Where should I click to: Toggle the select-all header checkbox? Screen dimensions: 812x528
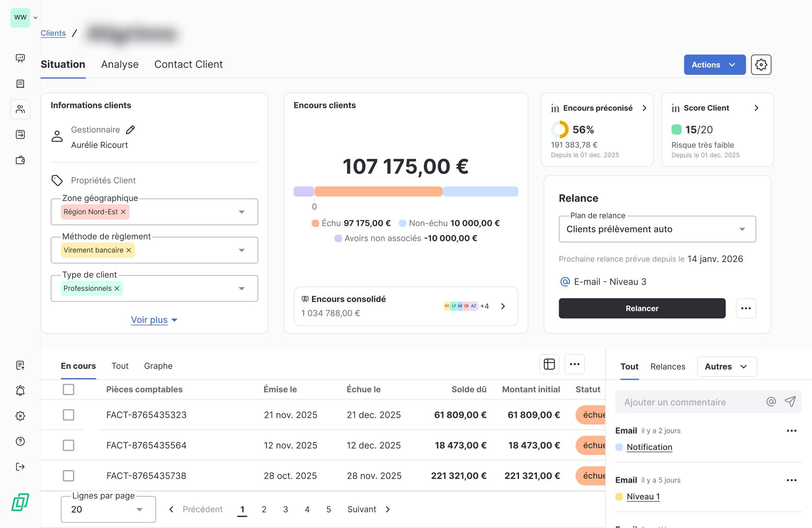[69, 389]
